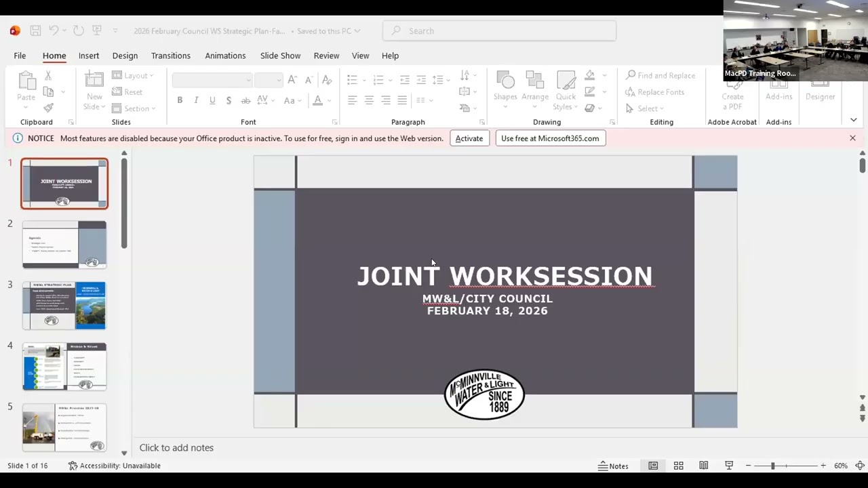Image resolution: width=868 pixels, height=488 pixels.
Task: Click Decrease Font Size icon
Action: click(308, 79)
